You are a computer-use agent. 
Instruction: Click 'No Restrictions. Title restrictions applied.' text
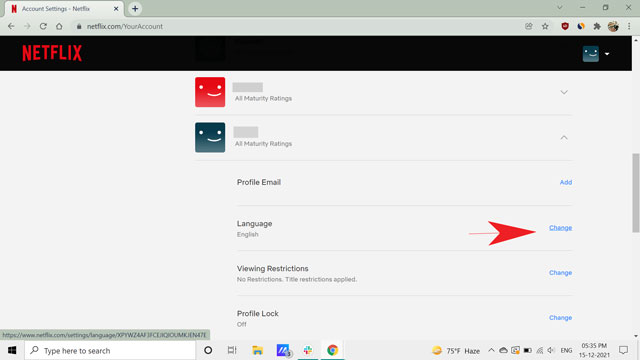click(297, 280)
